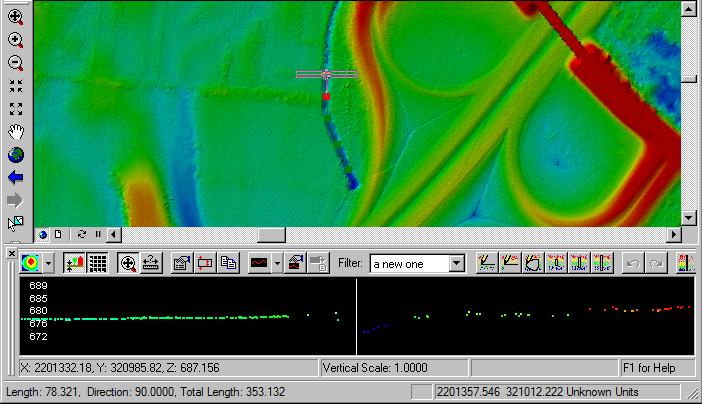Refresh the map view

(x=81, y=234)
